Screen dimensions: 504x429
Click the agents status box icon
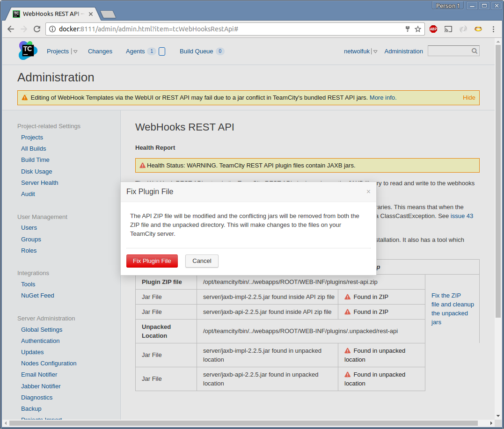(162, 51)
